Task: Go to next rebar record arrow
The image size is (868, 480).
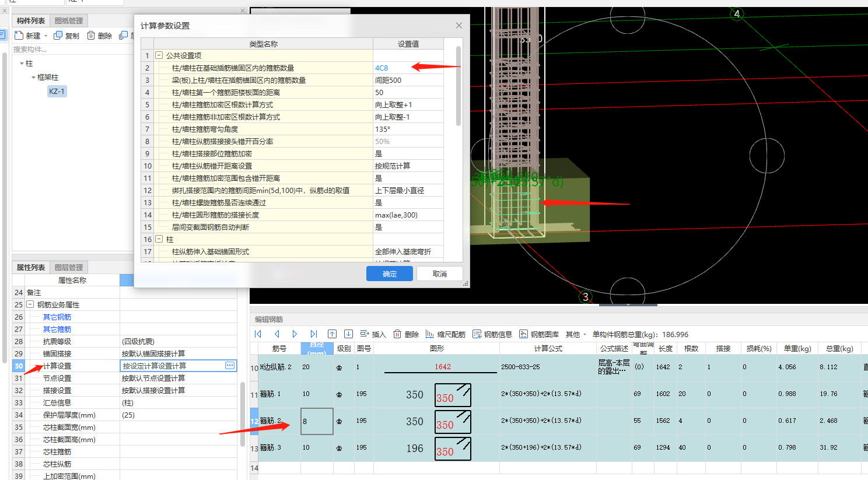Action: (295, 334)
